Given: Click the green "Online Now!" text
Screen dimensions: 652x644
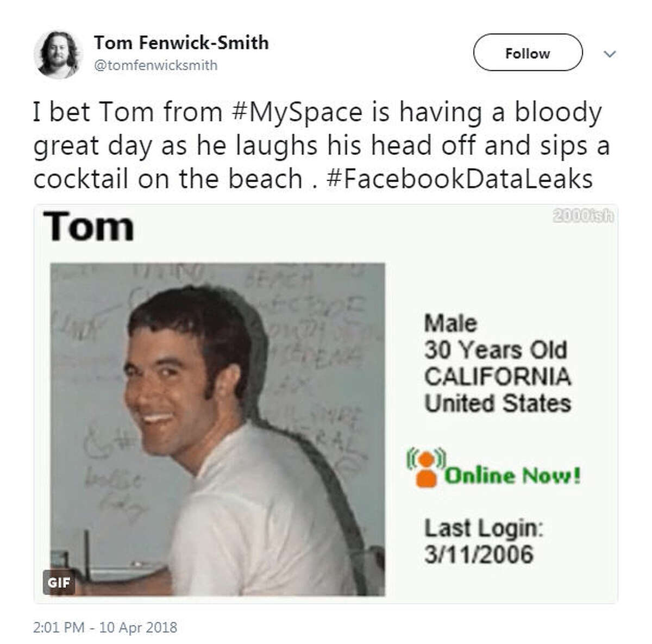Looking at the screenshot, I should click(513, 476).
